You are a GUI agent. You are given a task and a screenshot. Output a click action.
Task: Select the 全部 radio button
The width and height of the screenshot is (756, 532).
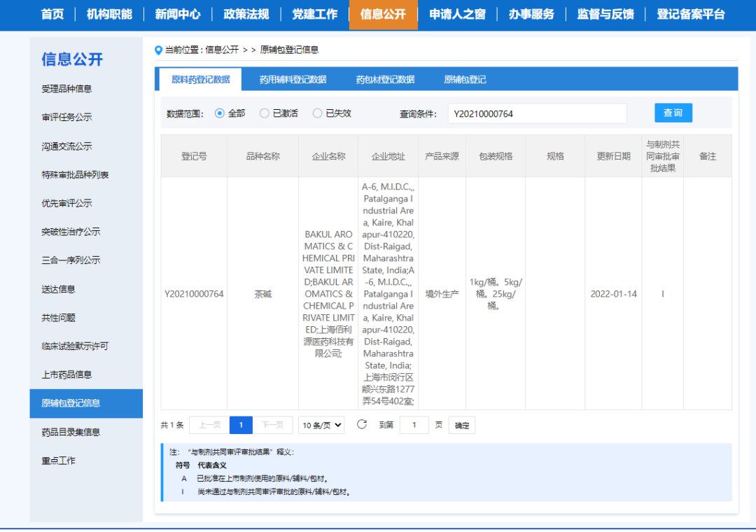tap(220, 113)
